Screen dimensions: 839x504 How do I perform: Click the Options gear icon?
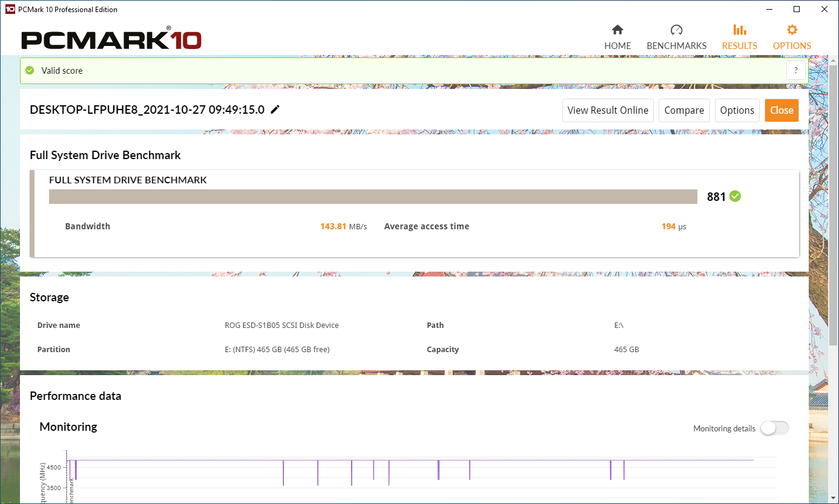[792, 30]
